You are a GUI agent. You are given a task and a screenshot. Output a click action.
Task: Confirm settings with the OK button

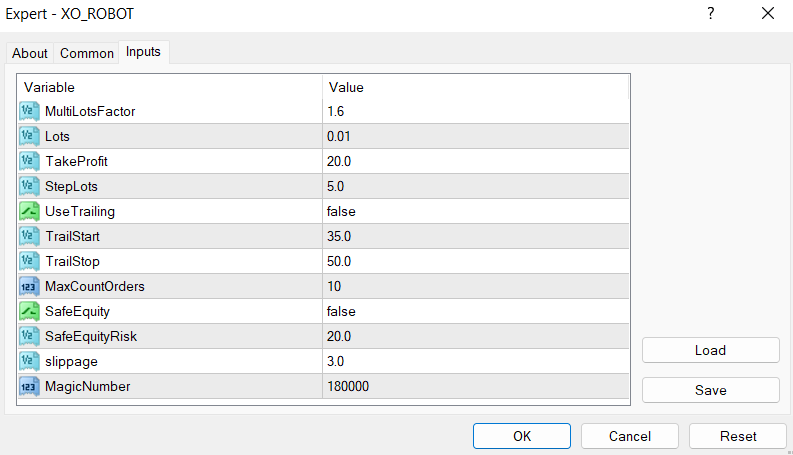pos(522,436)
